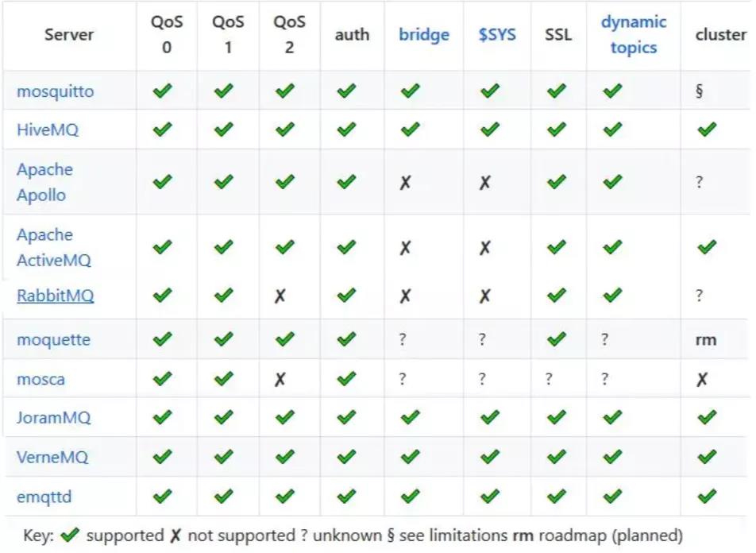Click the mosca server link
Viewport: 756px width, 553px height.
tap(40, 379)
